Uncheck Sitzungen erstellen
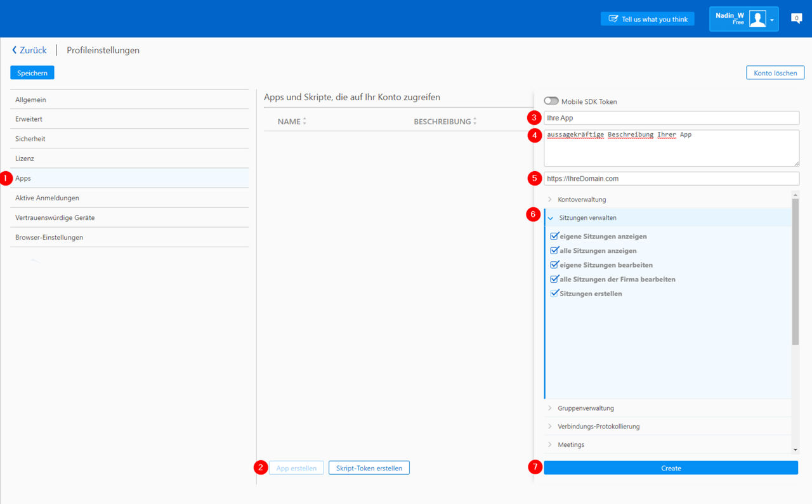Viewport: 812px width, 504px height. pyautogui.click(x=554, y=294)
